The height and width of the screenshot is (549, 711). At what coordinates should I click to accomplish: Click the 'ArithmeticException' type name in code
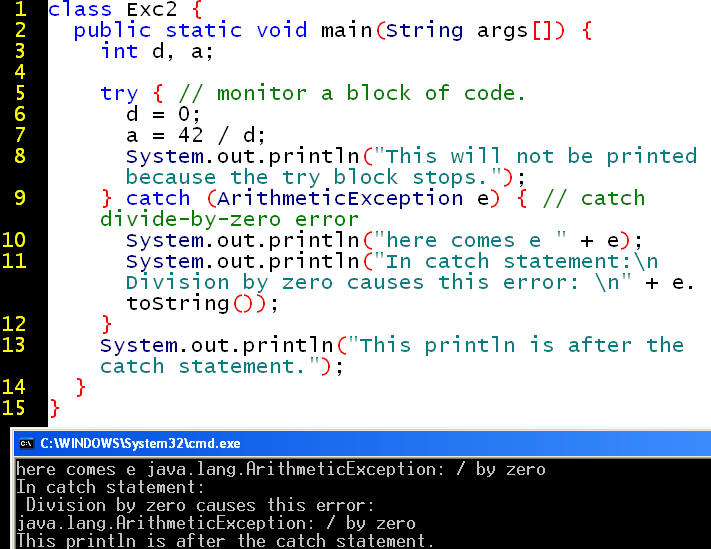340,199
